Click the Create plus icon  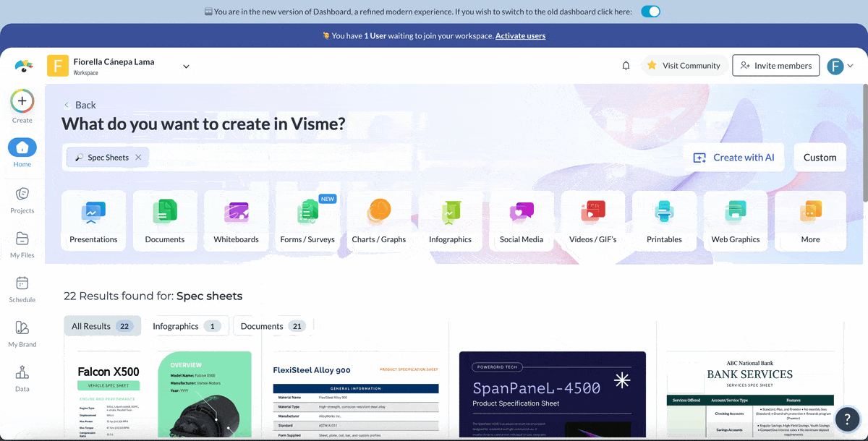coord(22,101)
